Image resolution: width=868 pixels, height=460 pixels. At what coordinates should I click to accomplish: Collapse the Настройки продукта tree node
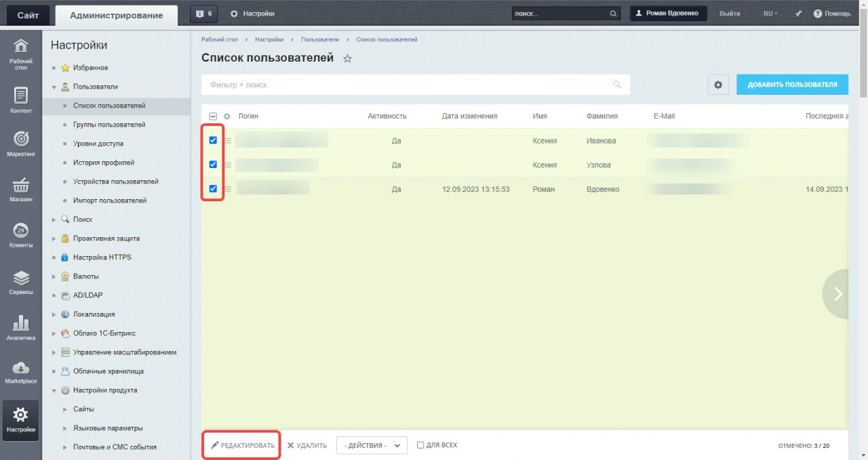[x=54, y=390]
